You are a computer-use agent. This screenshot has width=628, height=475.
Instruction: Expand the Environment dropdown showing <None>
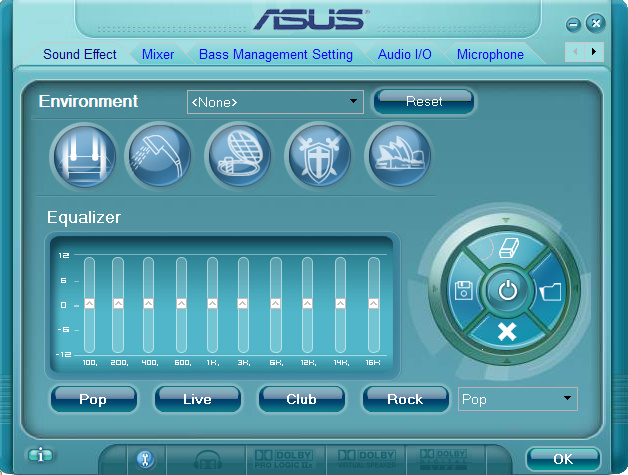click(275, 102)
